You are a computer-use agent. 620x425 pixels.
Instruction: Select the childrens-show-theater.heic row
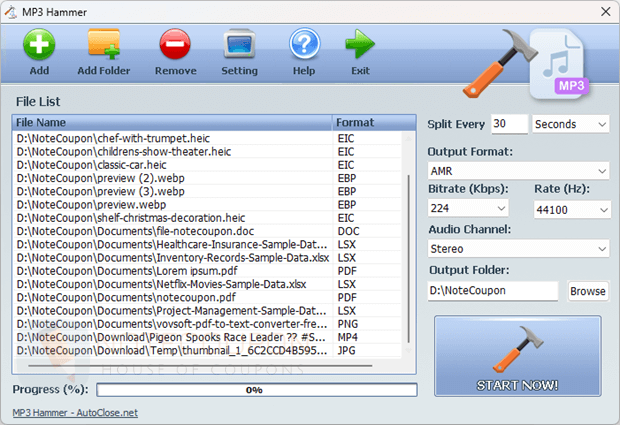(x=208, y=151)
